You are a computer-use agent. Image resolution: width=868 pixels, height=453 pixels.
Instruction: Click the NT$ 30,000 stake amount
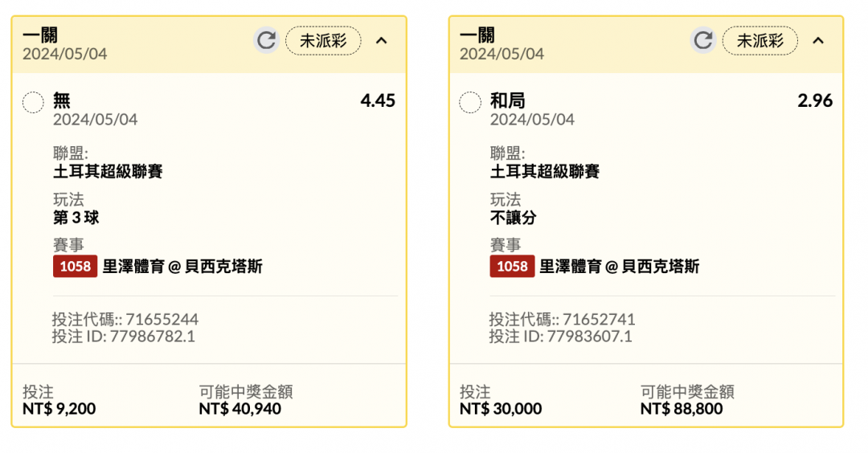(x=501, y=409)
